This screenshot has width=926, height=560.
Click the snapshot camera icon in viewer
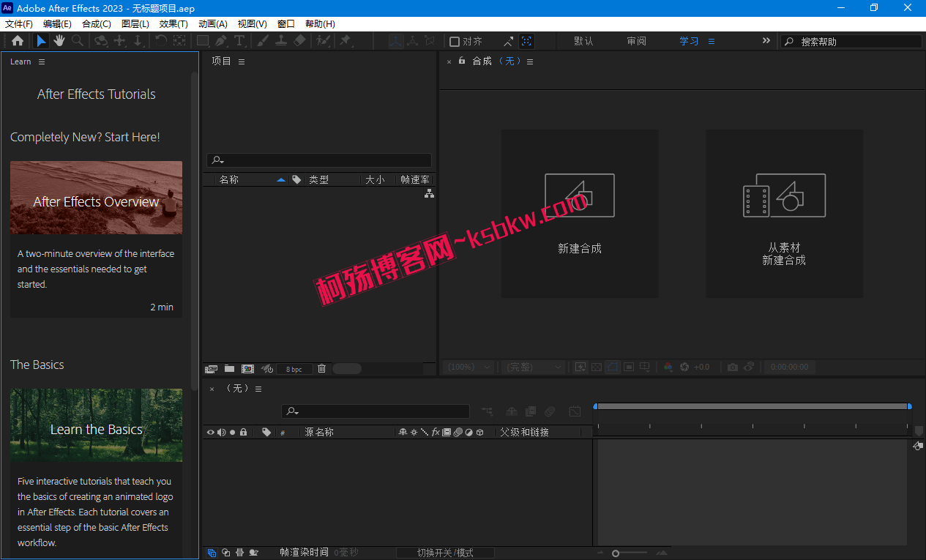(x=733, y=367)
